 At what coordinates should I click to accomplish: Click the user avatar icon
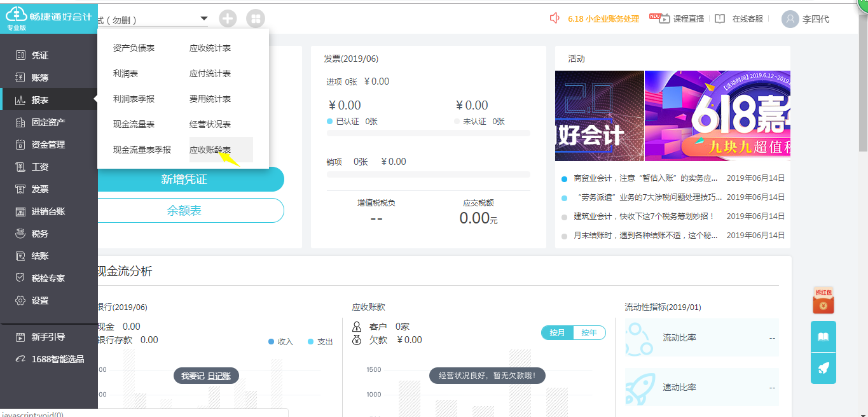coord(790,19)
